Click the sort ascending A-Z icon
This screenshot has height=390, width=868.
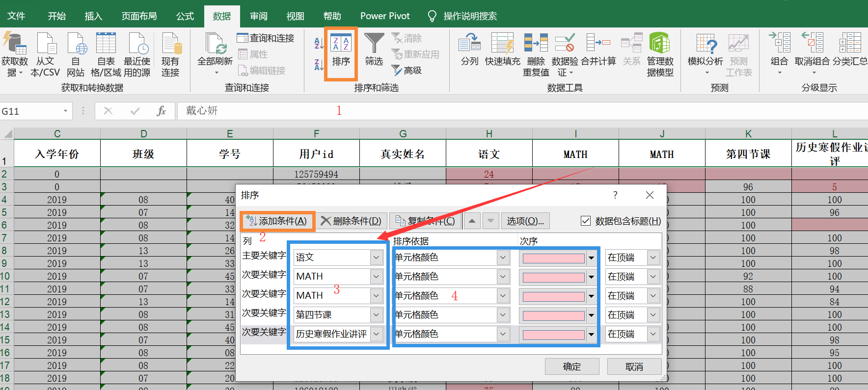(x=319, y=43)
